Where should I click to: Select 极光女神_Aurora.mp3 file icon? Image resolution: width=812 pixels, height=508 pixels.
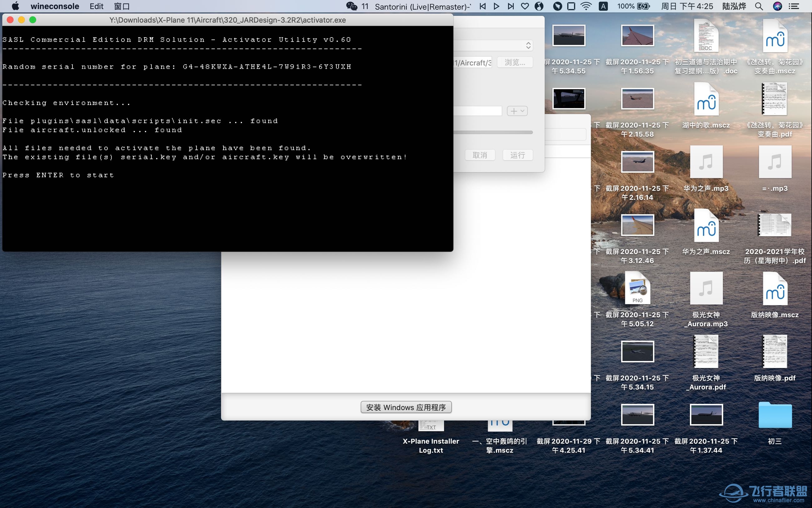[706, 289]
